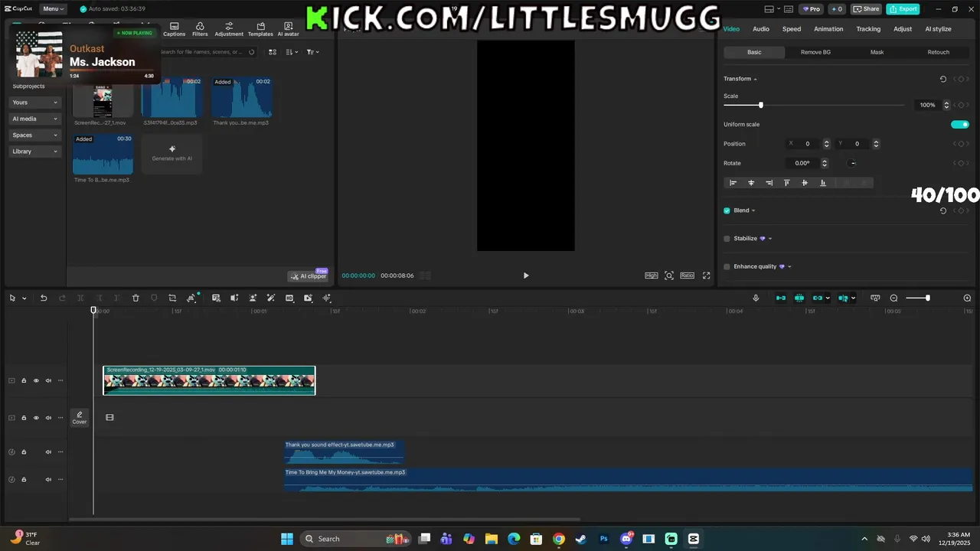Open the High quality preview setting
Viewport: 980px width, 551px height.
652,275
